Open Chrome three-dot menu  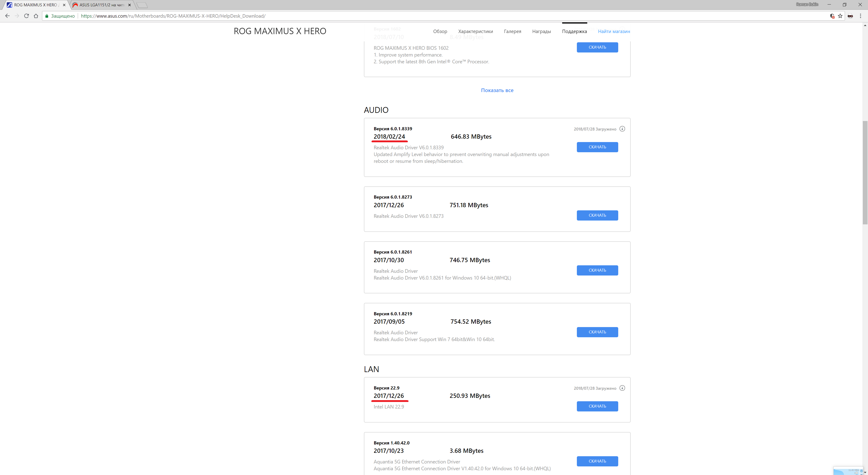point(860,16)
